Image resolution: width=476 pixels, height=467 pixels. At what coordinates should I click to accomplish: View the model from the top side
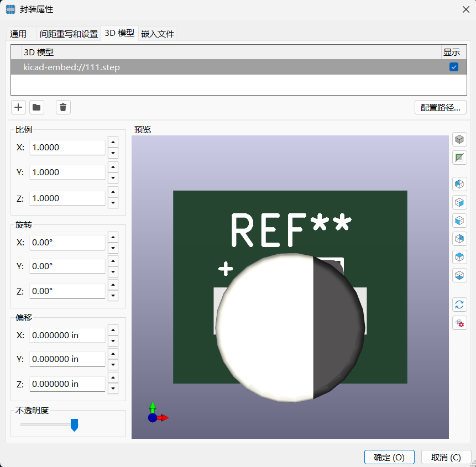(x=459, y=257)
